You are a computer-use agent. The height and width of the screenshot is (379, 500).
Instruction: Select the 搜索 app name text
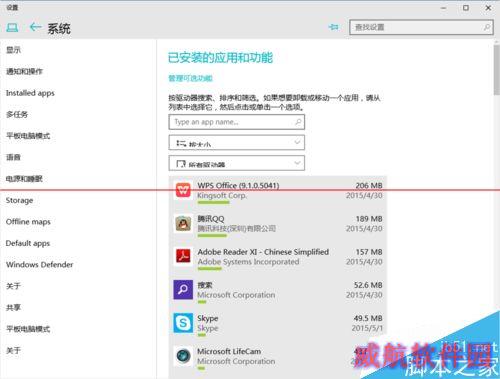point(205,285)
